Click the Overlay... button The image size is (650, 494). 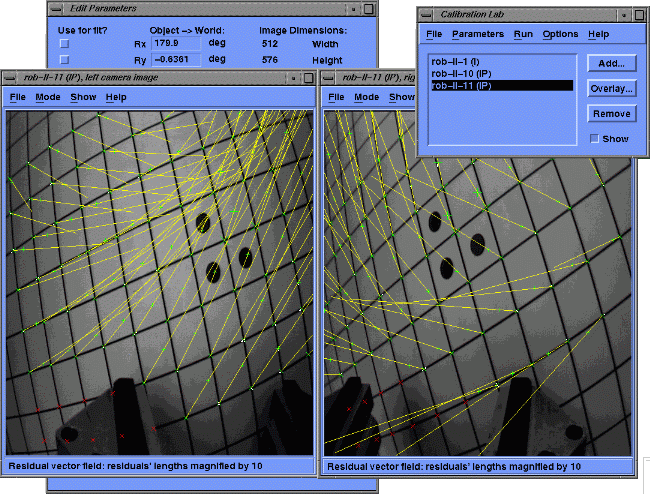pos(611,89)
